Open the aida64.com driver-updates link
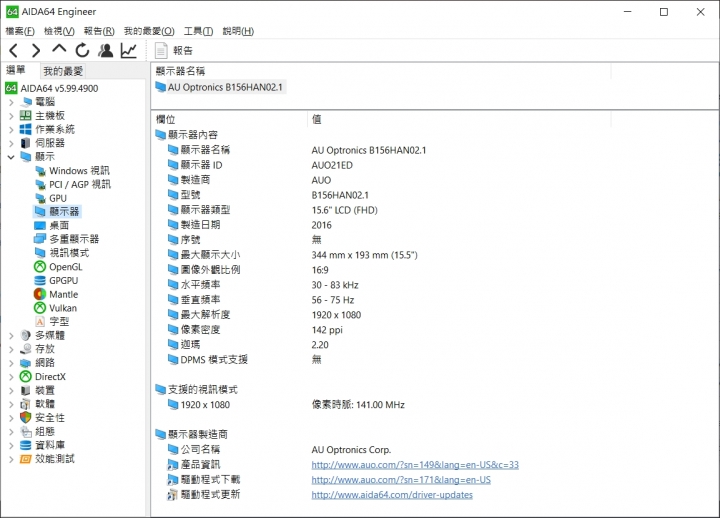The width and height of the screenshot is (720, 518). 392,495
